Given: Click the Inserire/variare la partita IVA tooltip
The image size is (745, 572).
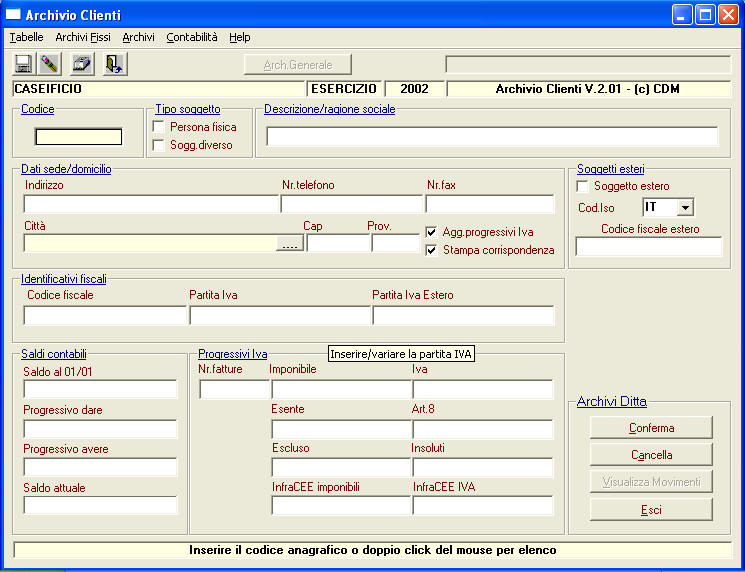Looking at the screenshot, I should (x=401, y=354).
